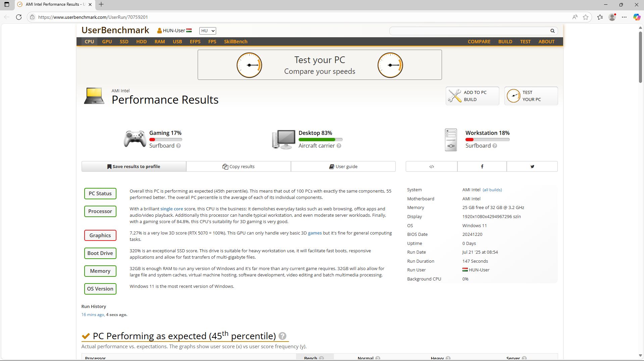Screen dimensions: 644x361
Task: Open BUILD in nav bar
Action: [x=505, y=42]
